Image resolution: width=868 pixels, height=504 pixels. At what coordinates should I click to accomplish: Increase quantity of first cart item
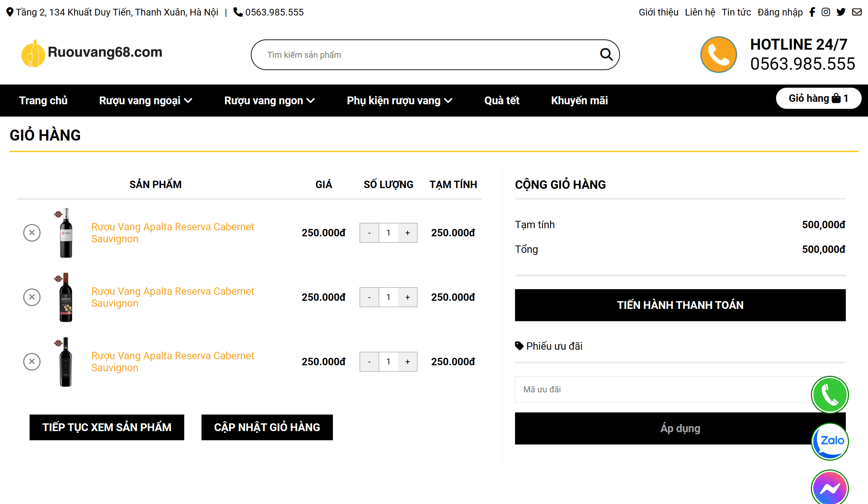(408, 233)
